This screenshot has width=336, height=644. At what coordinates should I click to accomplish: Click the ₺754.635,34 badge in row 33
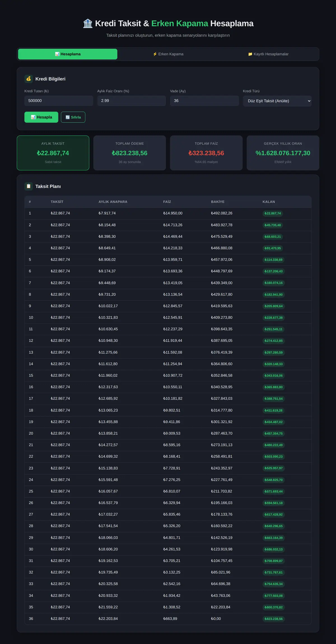[274, 584]
